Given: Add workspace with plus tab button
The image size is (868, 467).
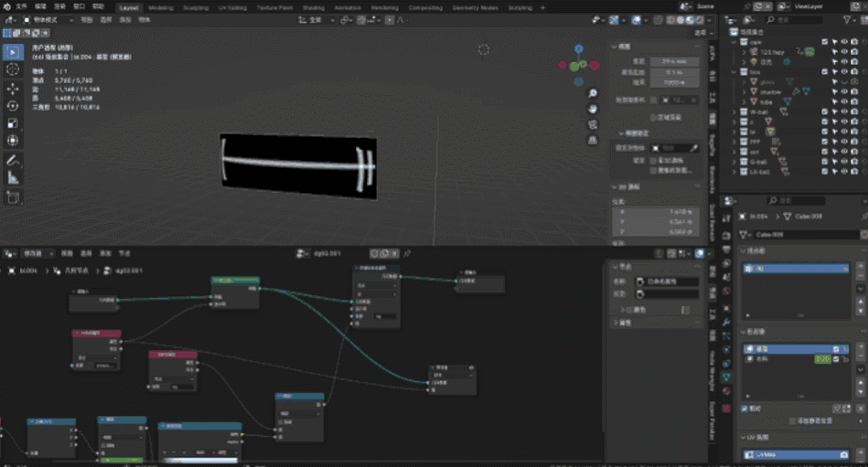Looking at the screenshot, I should tap(542, 7).
